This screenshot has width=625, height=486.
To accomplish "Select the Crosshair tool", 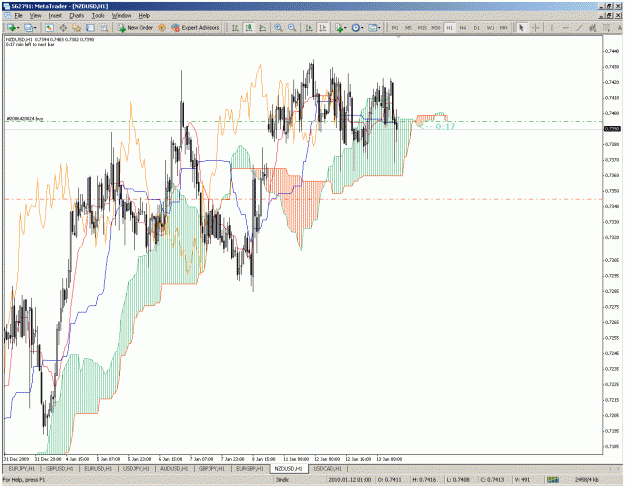I will [535, 28].
